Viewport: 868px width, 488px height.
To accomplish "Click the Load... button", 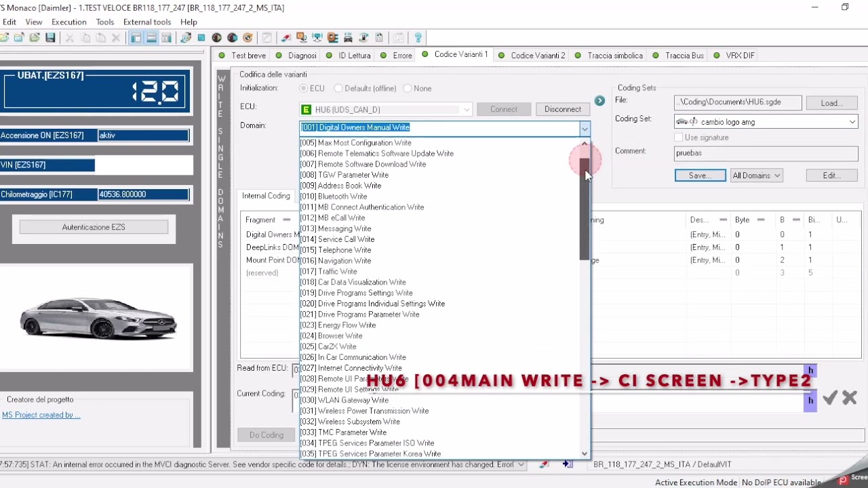I will 832,103.
